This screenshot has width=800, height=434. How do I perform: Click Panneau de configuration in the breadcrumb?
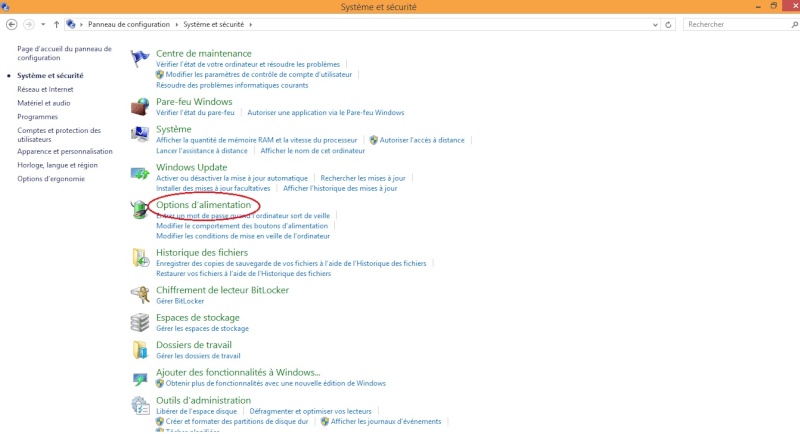(129, 24)
